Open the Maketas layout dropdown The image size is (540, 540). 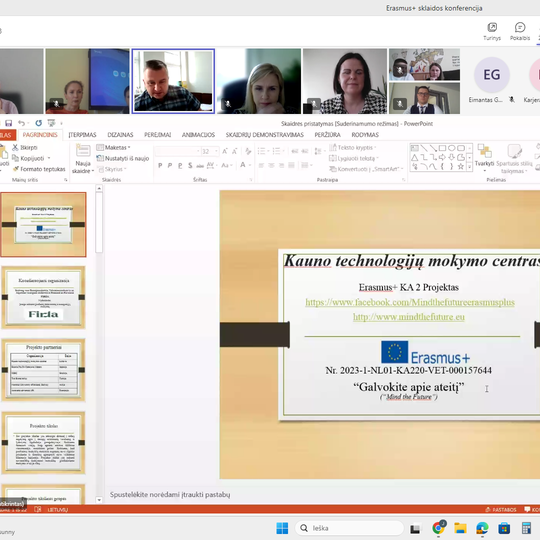[114, 147]
